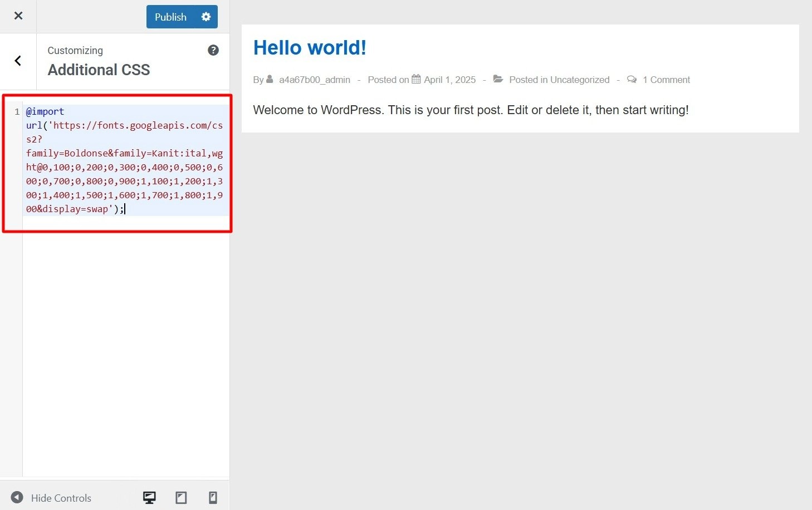
Task: Click the Additional CSS heading
Action: point(99,70)
